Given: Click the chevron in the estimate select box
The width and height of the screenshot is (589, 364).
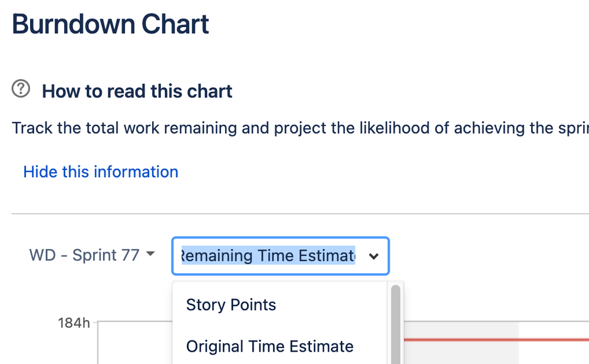Looking at the screenshot, I should (373, 256).
